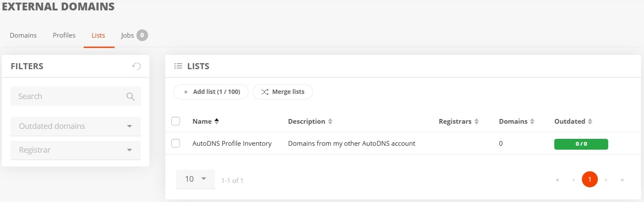644x202 pixels.
Task: Click the sort arrows next to Registrars
Action: (477, 122)
